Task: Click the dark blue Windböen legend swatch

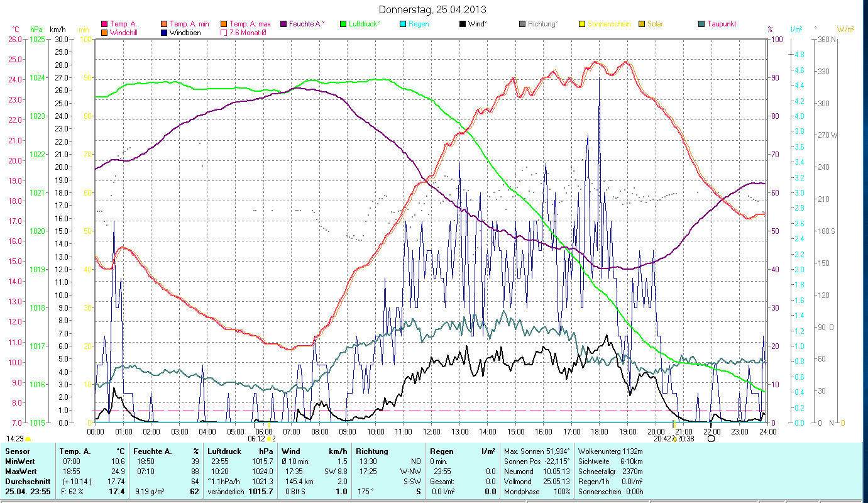Action: (x=164, y=32)
